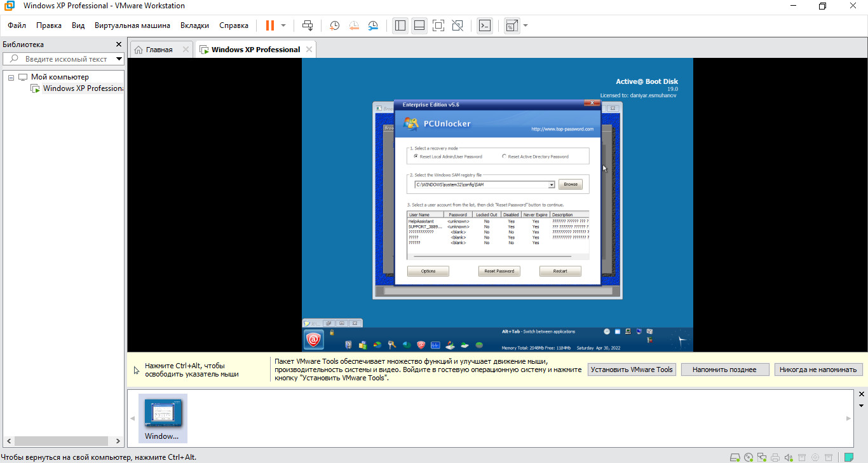Open the Вкладки menu
Image resolution: width=868 pixels, height=463 pixels.
pyautogui.click(x=194, y=25)
